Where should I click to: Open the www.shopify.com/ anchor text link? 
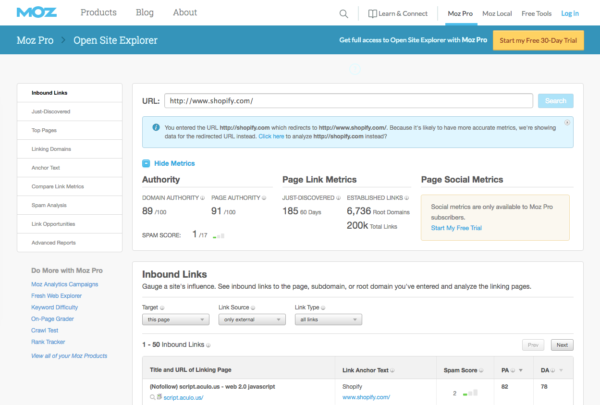point(366,397)
